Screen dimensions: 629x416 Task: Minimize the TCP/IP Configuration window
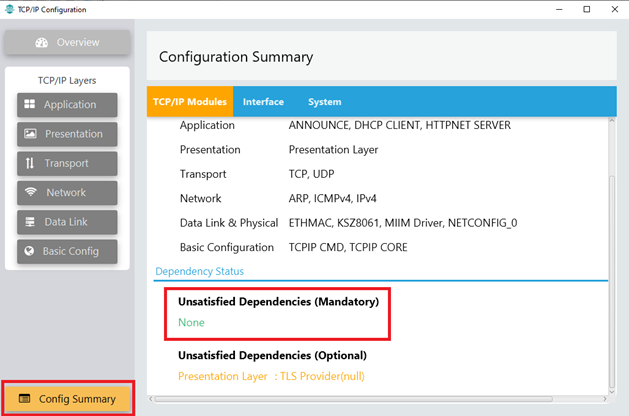(x=559, y=9)
